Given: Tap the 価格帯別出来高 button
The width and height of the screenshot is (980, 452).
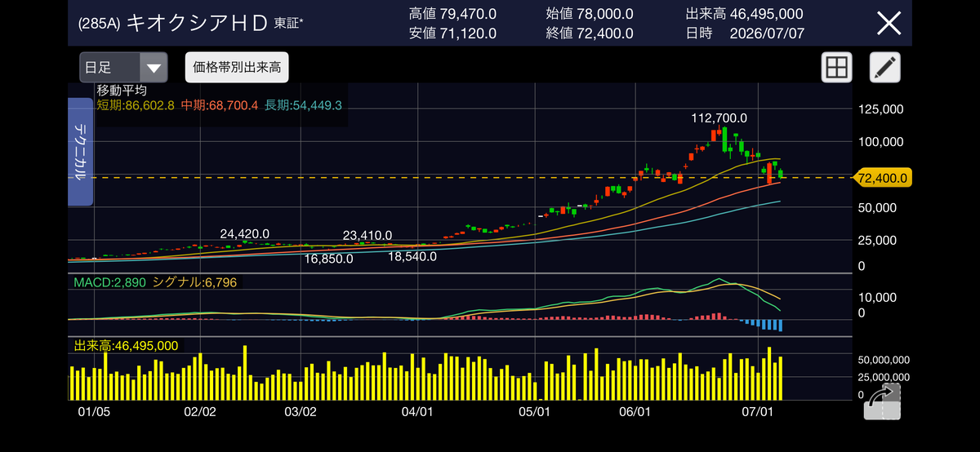Looking at the screenshot, I should pos(237,67).
